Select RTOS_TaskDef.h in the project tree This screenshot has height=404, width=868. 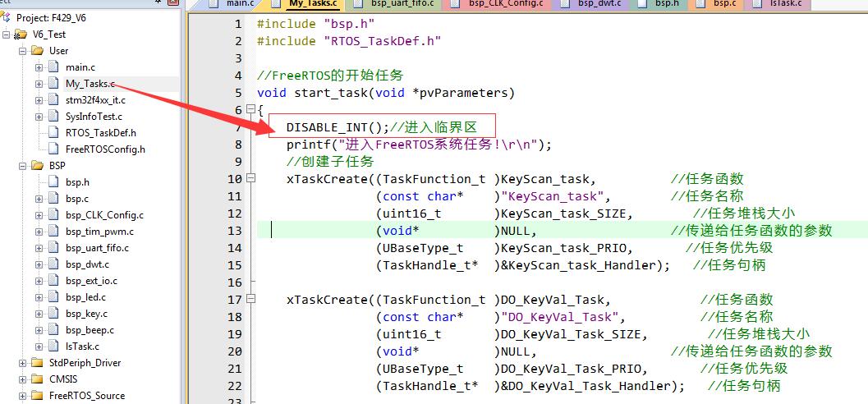coord(101,133)
